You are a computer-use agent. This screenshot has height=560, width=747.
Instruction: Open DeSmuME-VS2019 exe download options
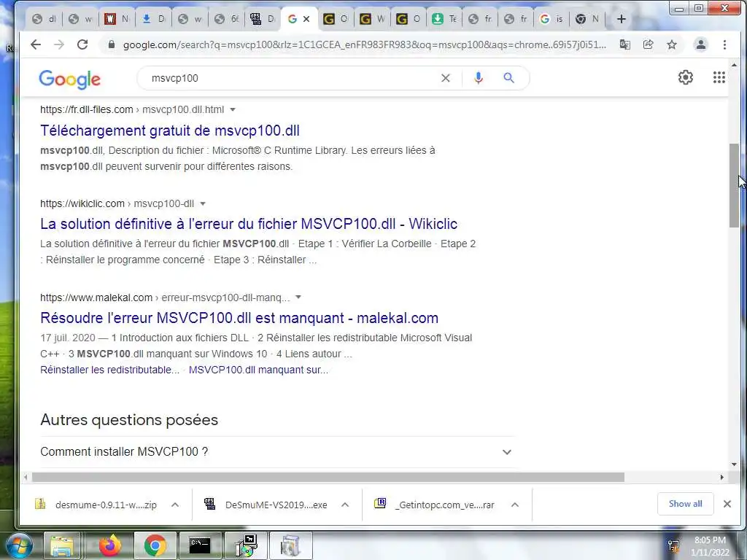pyautogui.click(x=345, y=505)
